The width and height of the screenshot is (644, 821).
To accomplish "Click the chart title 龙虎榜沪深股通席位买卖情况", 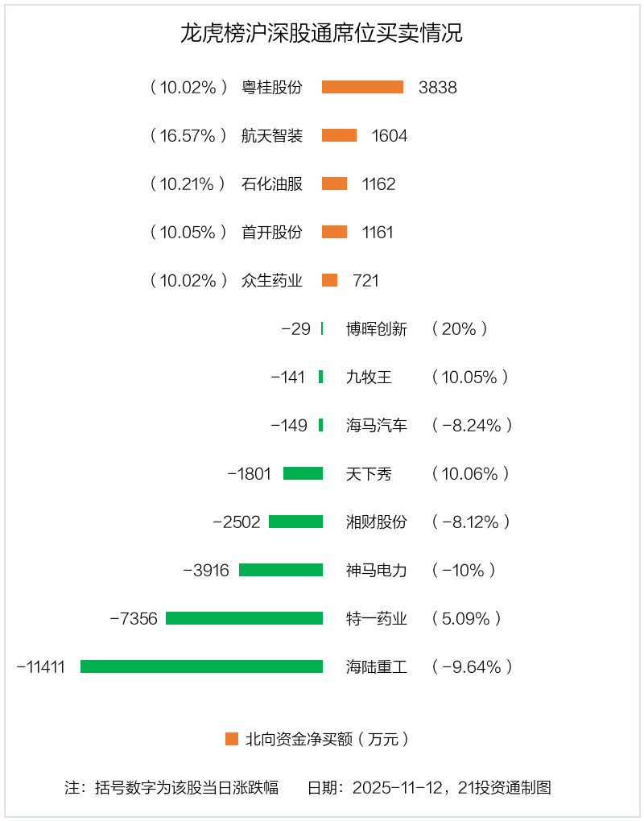I will (x=321, y=34).
